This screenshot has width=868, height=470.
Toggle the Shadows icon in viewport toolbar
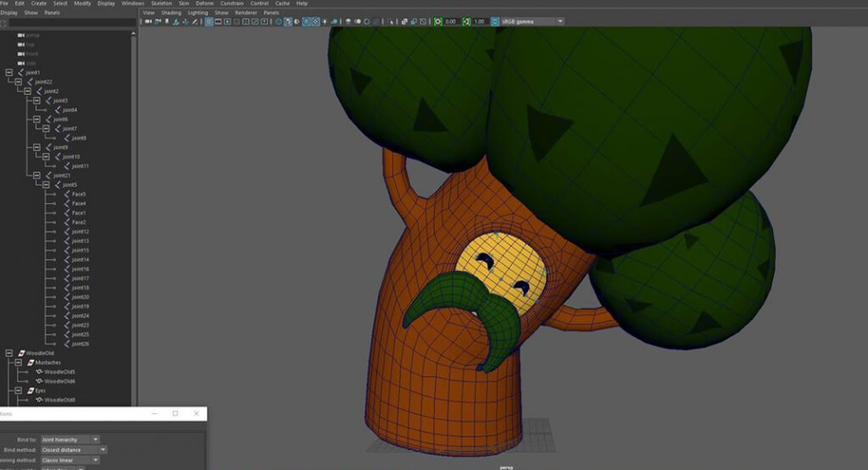pos(335,21)
